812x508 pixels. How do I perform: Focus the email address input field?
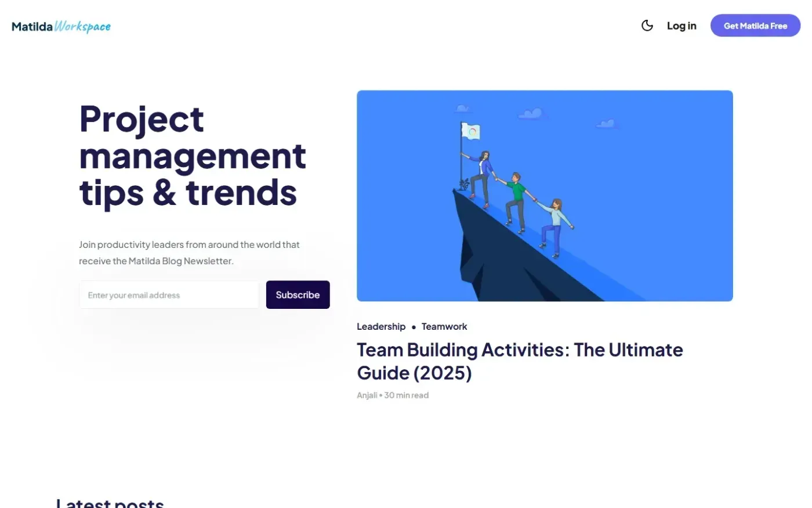169,295
